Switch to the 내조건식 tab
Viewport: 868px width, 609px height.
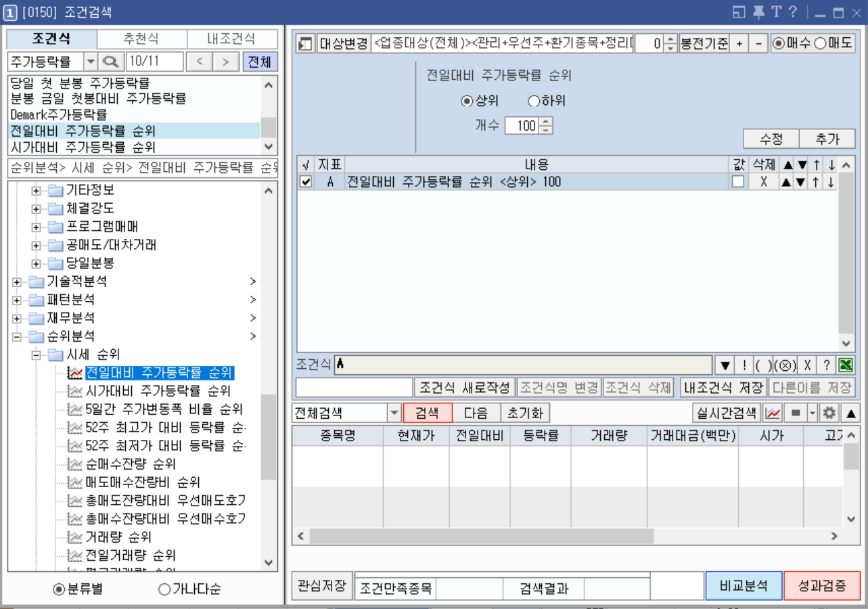[x=231, y=39]
